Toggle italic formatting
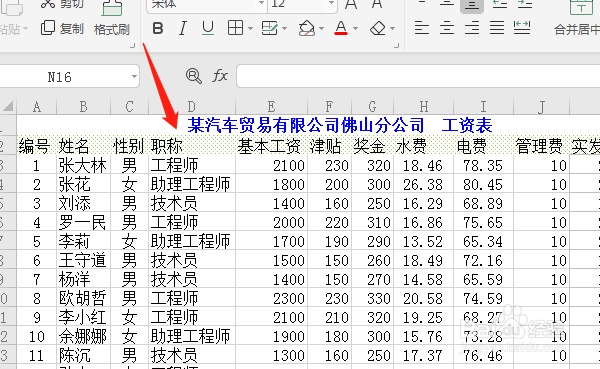 click(x=183, y=28)
